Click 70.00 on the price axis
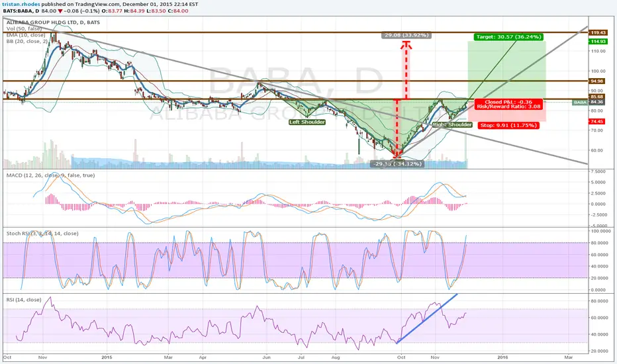Image resolution: width=617 pixels, height=364 pixels. pyautogui.click(x=596, y=130)
